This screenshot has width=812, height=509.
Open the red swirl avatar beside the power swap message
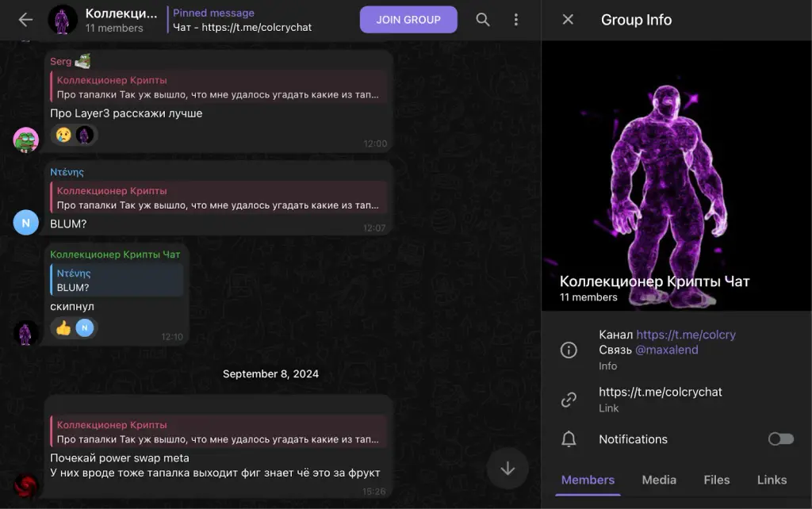pyautogui.click(x=26, y=486)
